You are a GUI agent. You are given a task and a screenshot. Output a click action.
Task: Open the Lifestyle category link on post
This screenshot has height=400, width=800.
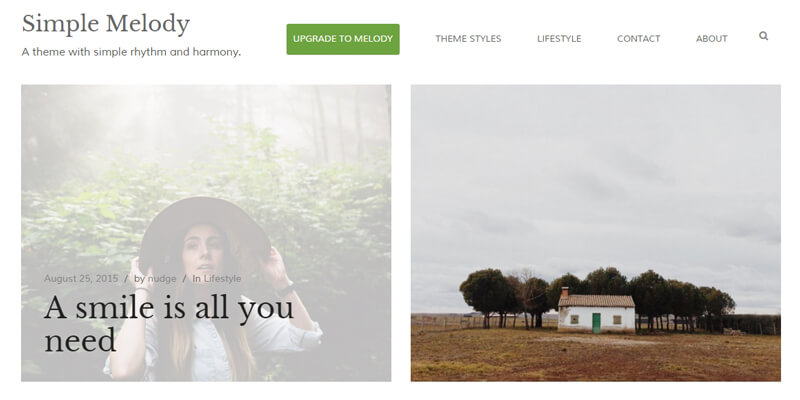pyautogui.click(x=222, y=279)
